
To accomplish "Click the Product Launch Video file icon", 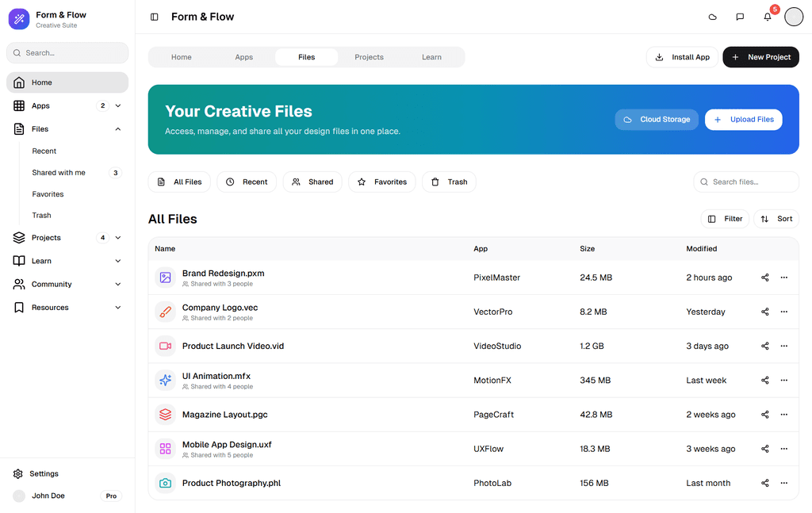I will click(165, 346).
